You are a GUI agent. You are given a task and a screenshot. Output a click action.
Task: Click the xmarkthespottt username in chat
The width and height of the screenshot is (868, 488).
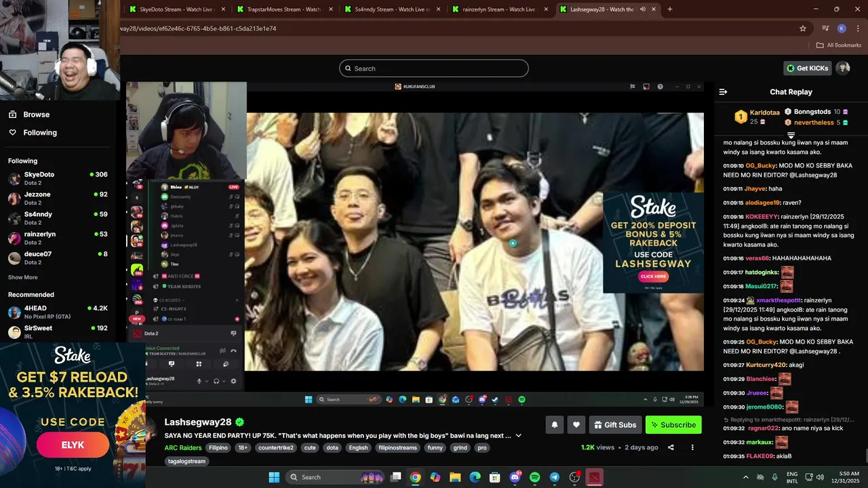[x=778, y=300]
